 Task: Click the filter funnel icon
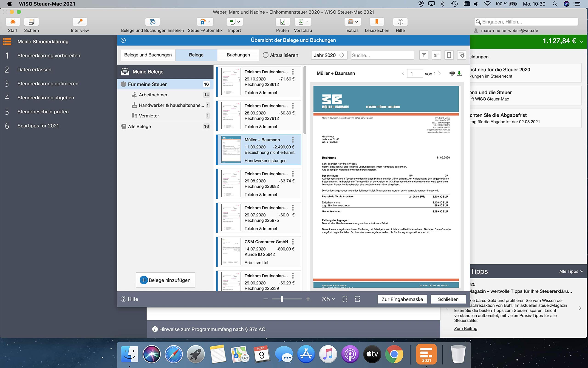pos(424,55)
